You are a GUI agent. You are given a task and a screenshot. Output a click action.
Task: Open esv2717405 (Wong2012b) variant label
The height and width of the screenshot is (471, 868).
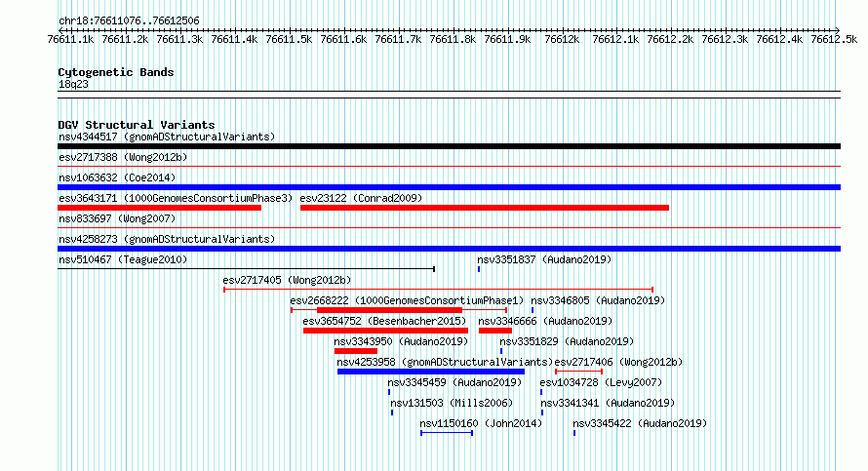(x=287, y=280)
